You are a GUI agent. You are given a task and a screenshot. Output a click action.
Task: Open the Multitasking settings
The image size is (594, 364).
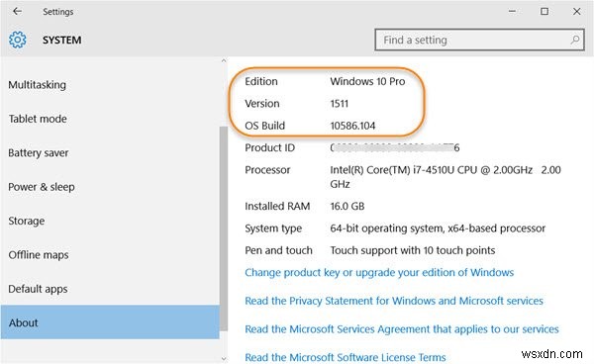(x=38, y=85)
